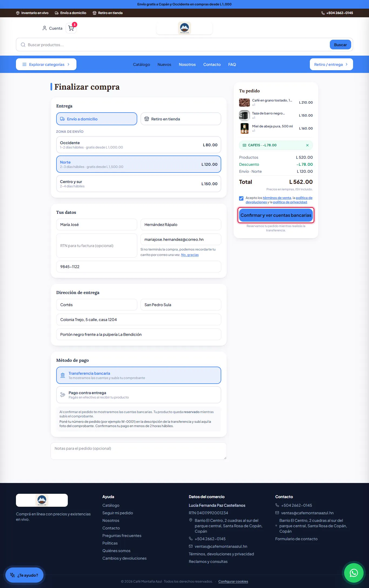Click the black clay mug thumbnail
This screenshot has height=588, width=369.
(x=244, y=116)
